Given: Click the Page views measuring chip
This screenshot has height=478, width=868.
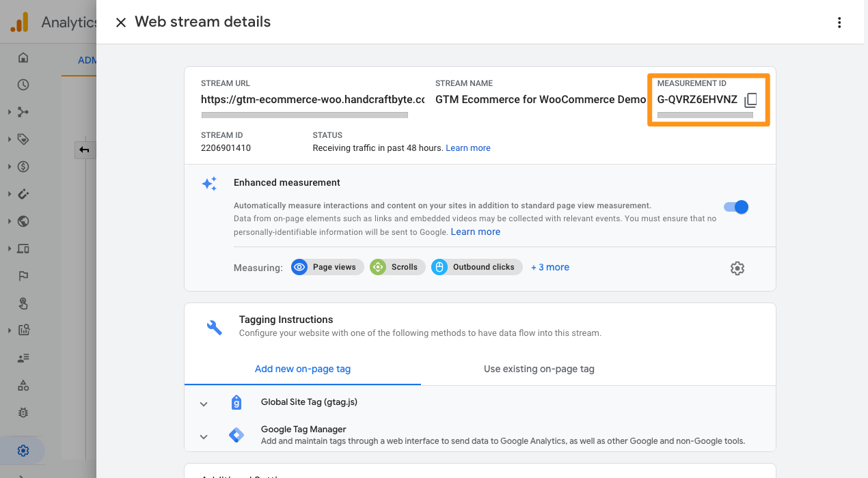Looking at the screenshot, I should [327, 267].
